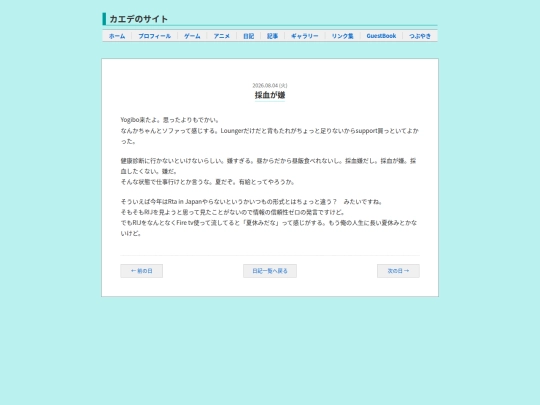The image size is (540, 405).
Task: Click the line mentioning Rta in Japan
Action: coord(251,201)
